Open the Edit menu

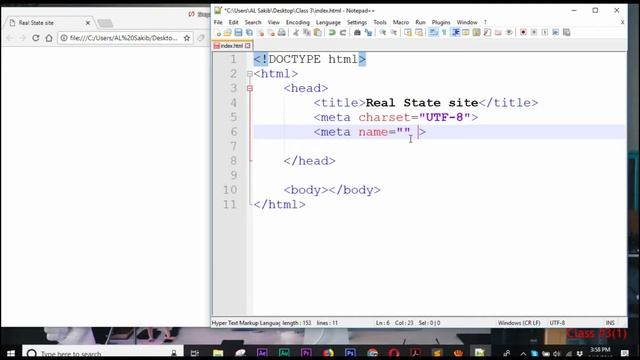click(x=233, y=22)
